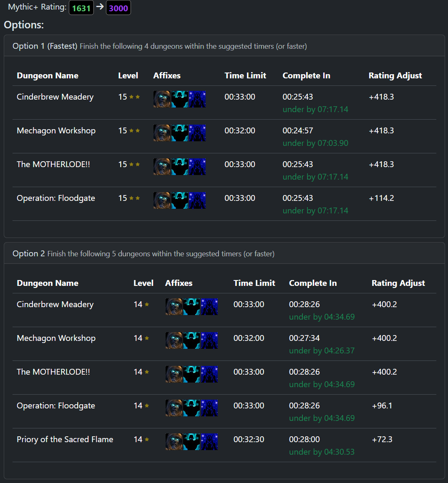Click 'under by 04:26.37' green text
The height and width of the screenshot is (483, 448).
point(322,351)
